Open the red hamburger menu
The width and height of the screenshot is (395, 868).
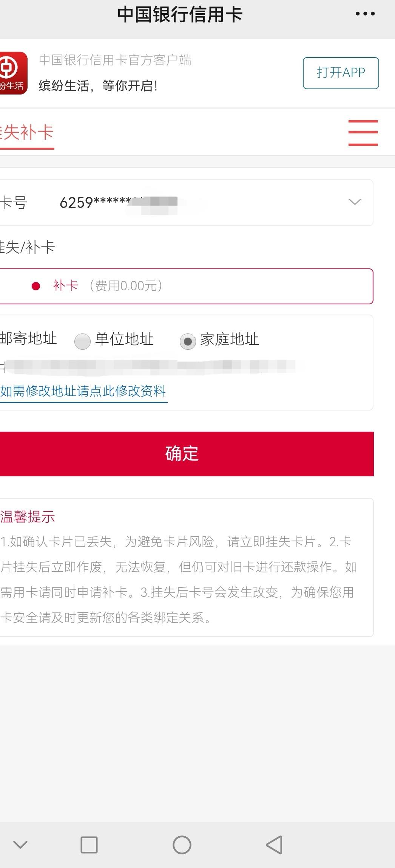363,133
